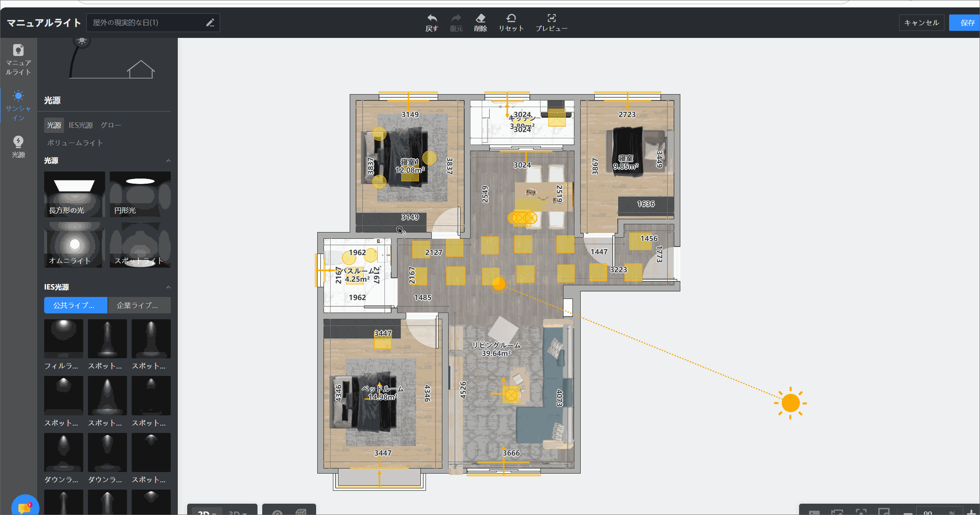Select the square light in the キッチン
Image resolution: width=980 pixels, height=515 pixels.
coord(557,117)
